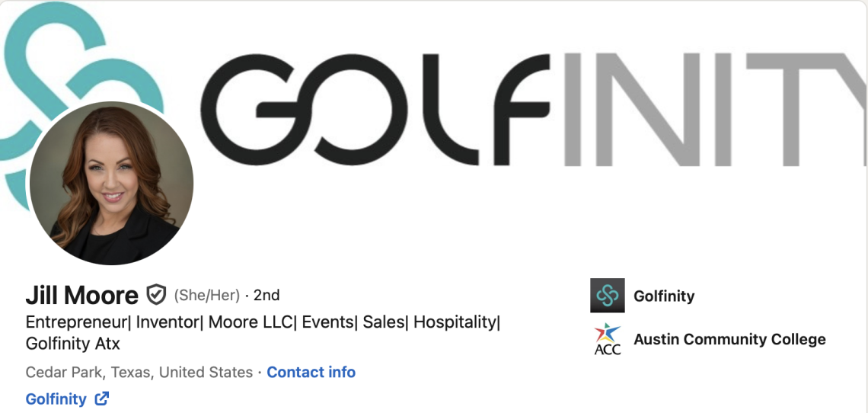Click the Cedar Park, Texas location text
Viewport: 868px width, 413px height.
(x=139, y=372)
